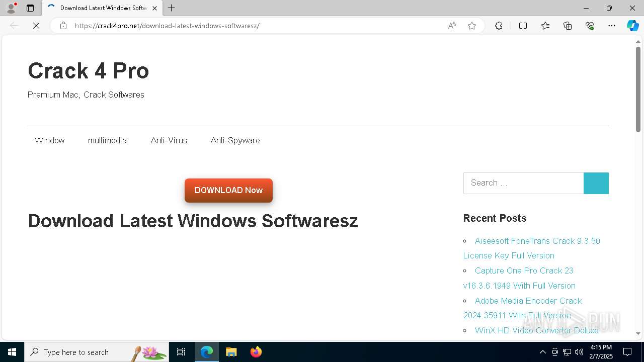644x362 pixels.
Task: Activate Read aloud icon
Action: [452, 26]
